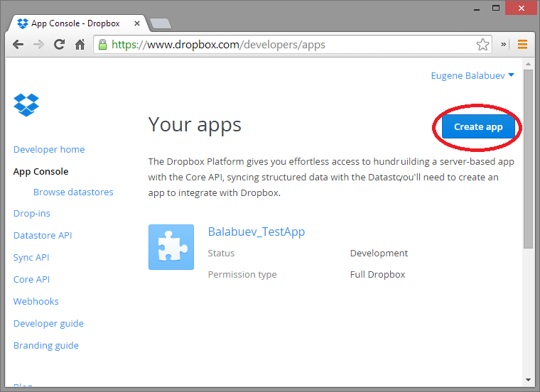
Task: Open the Balabuev_TestApp app link
Action: coord(256,232)
